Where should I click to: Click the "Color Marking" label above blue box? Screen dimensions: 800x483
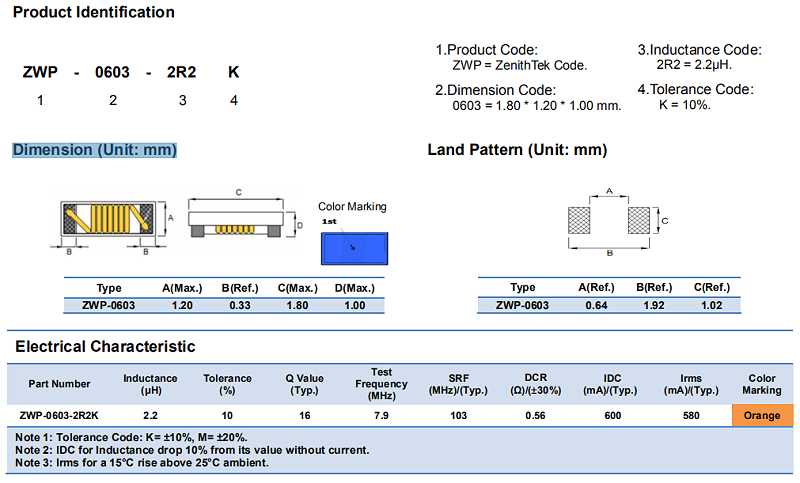coord(353,207)
